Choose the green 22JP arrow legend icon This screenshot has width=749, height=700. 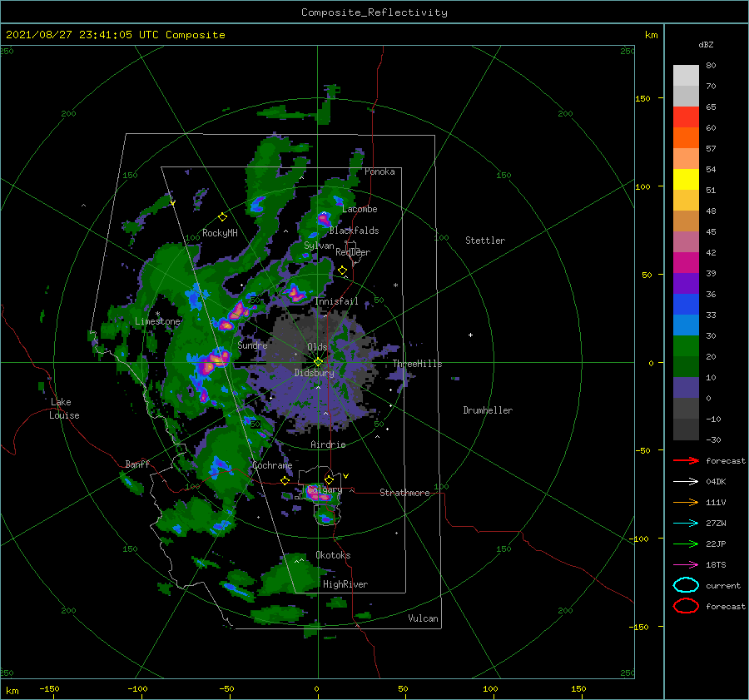point(686,544)
